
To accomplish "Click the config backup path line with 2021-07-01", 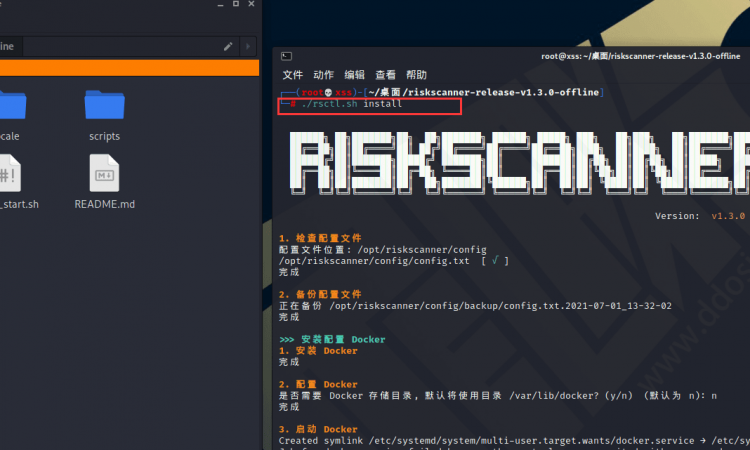I will (475, 306).
